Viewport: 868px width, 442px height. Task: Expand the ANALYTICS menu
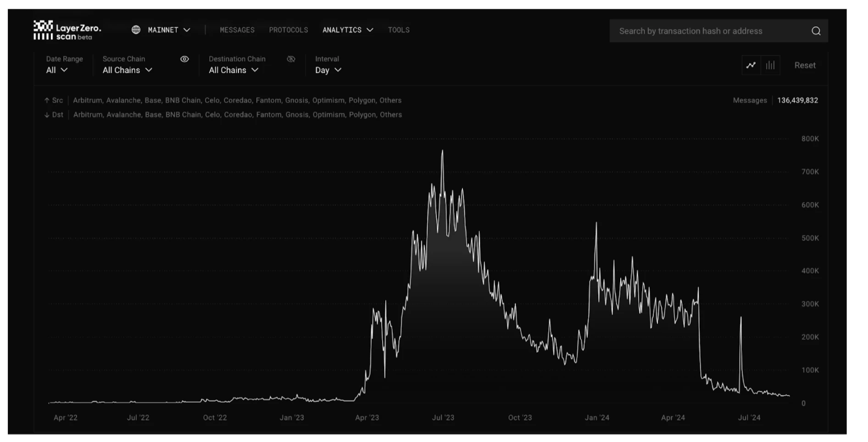point(347,30)
